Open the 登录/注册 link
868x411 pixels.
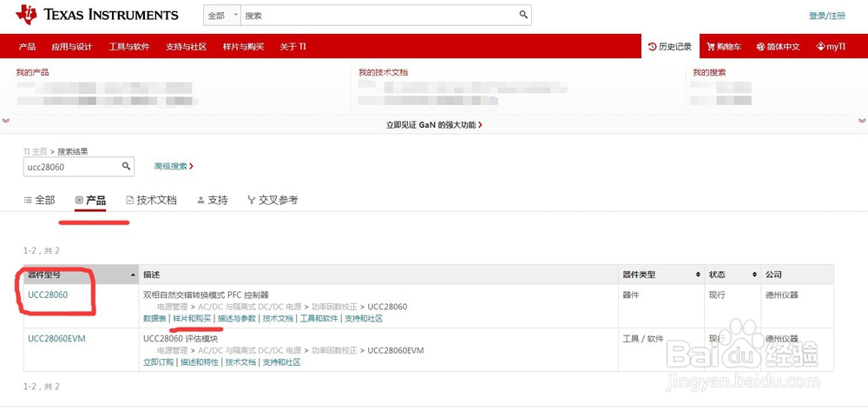pos(827,16)
